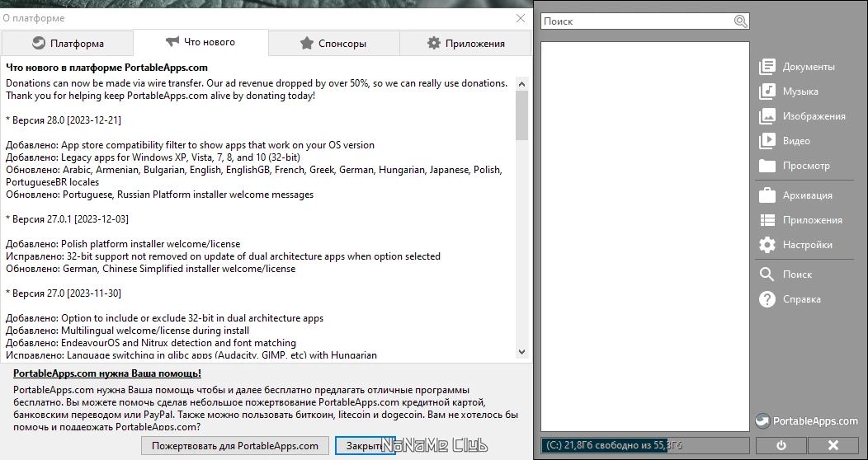Click the Документы label
868x460 pixels.
809,67
